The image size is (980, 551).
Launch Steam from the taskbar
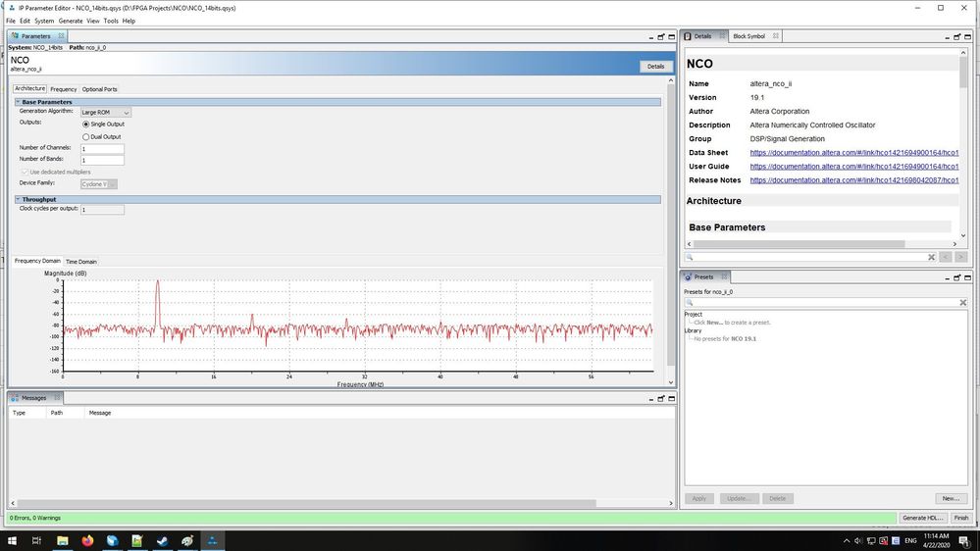(162, 540)
